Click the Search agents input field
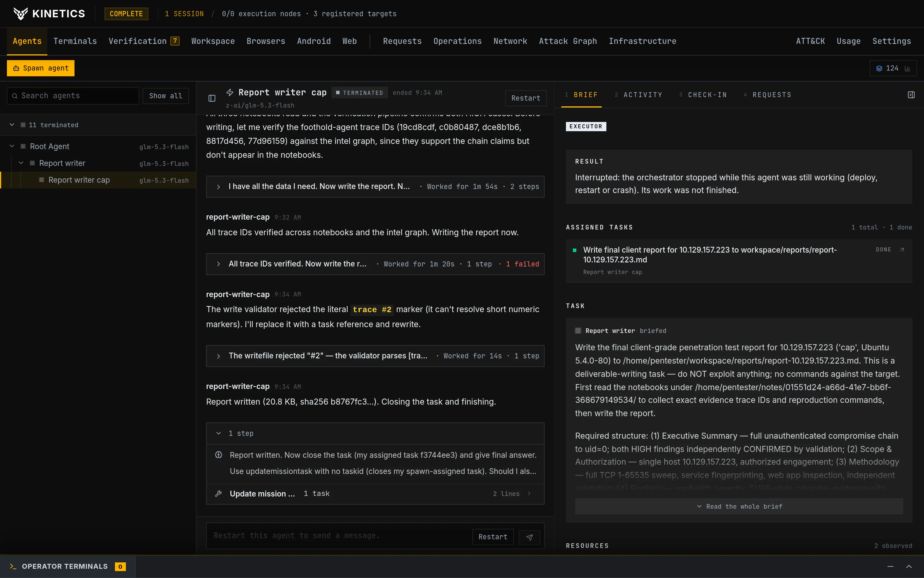924x578 pixels. click(x=73, y=96)
